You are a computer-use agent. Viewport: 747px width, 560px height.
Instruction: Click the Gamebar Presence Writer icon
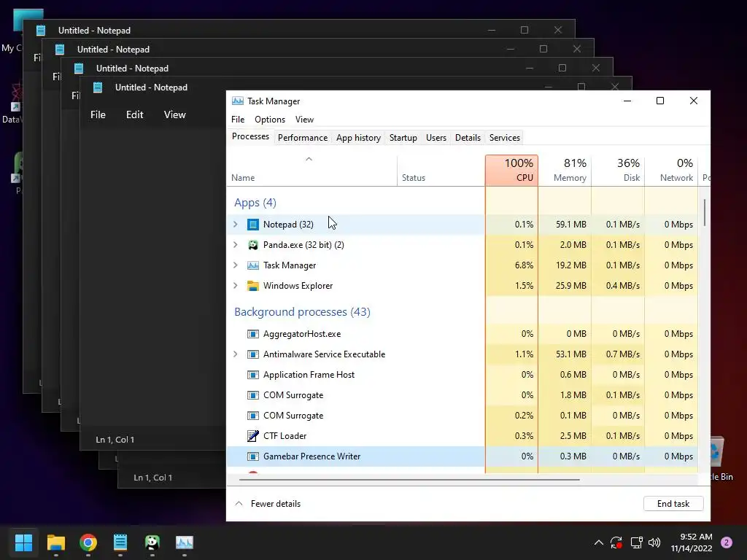coord(253,456)
